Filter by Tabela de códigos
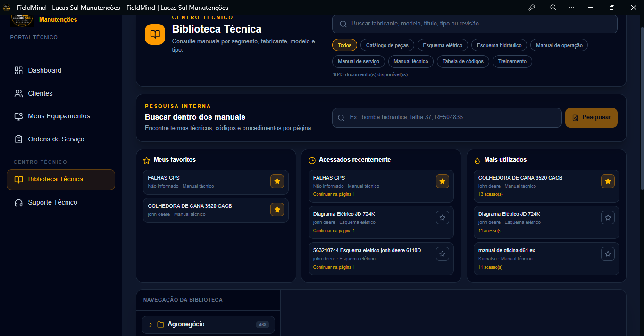Image resolution: width=644 pixels, height=336 pixels. (463, 61)
